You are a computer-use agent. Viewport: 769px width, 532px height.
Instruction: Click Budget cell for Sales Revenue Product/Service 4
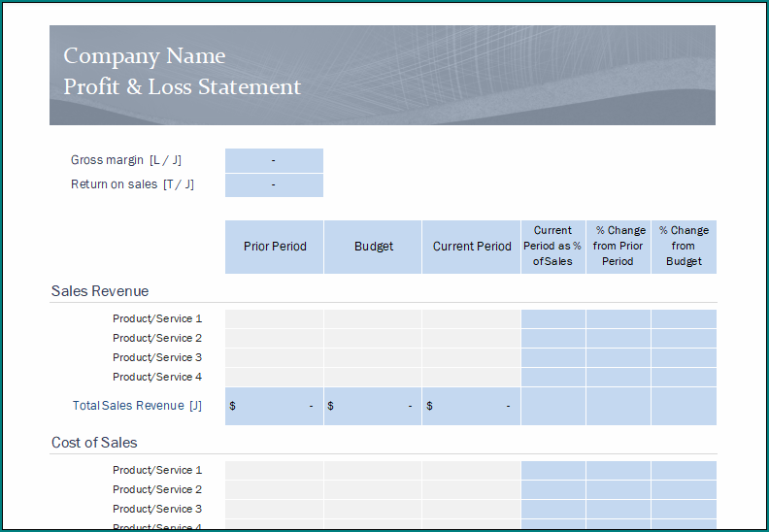[x=373, y=377]
